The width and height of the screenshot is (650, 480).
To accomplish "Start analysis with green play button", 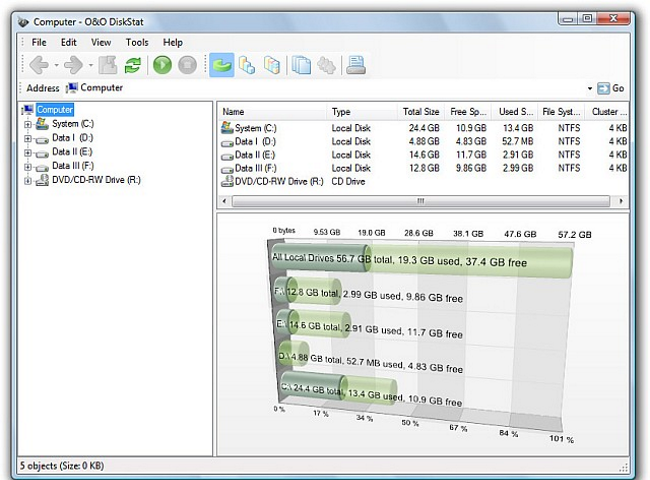I will (162, 65).
